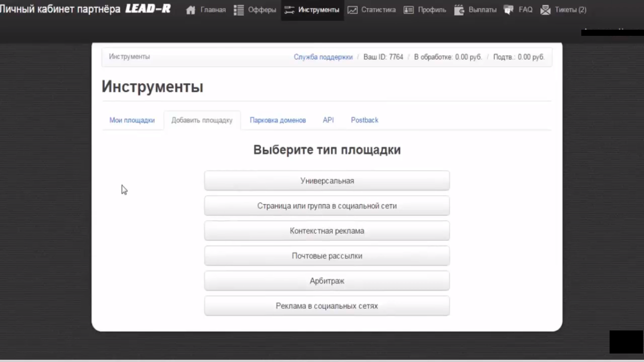The image size is (644, 362).
Task: Open the FAQ megaphone icon
Action: pyautogui.click(x=508, y=9)
